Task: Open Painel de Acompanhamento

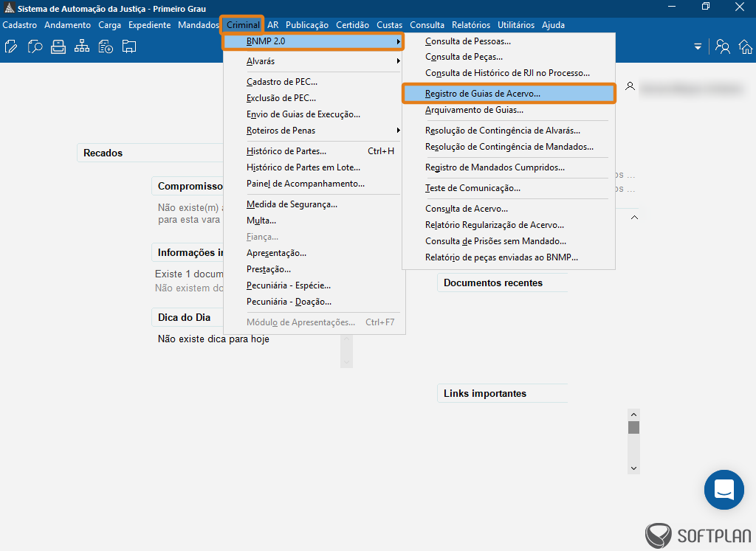Action: [x=313, y=184]
